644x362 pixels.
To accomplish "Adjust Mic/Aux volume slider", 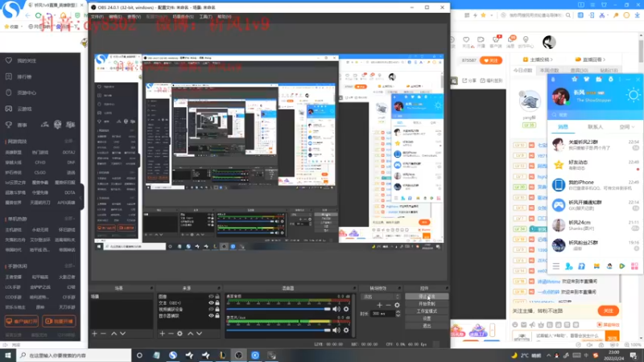I will click(x=279, y=330).
